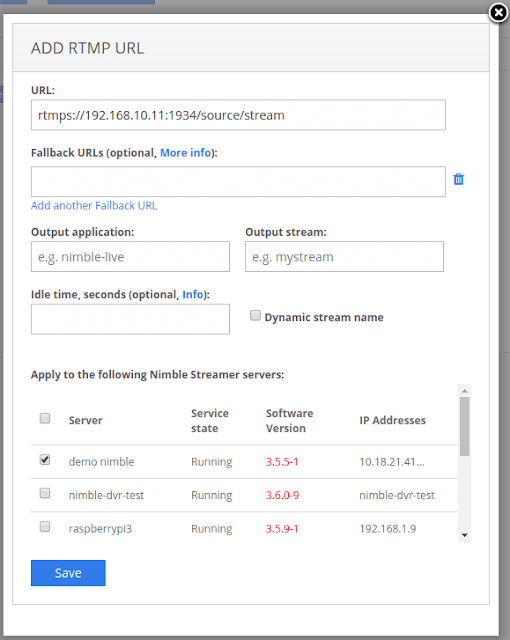
Task: Select the nimble-dvr-test server checkbox
Action: (45, 493)
